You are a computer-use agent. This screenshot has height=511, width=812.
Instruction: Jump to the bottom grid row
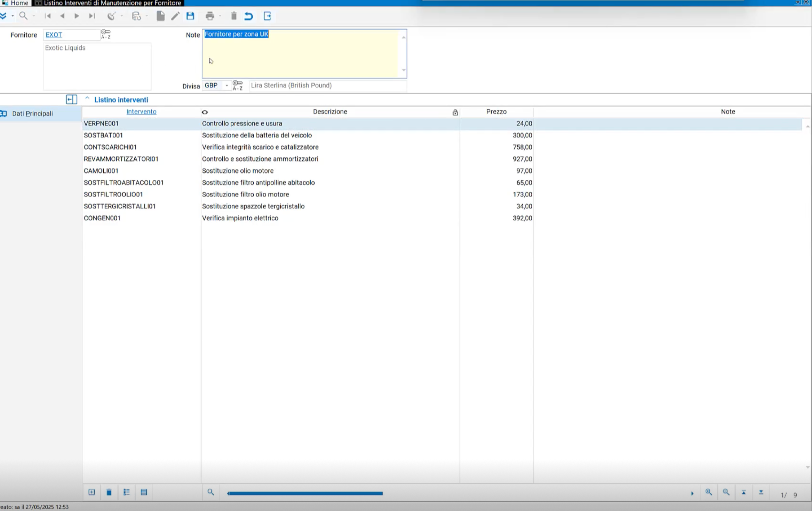click(x=761, y=492)
